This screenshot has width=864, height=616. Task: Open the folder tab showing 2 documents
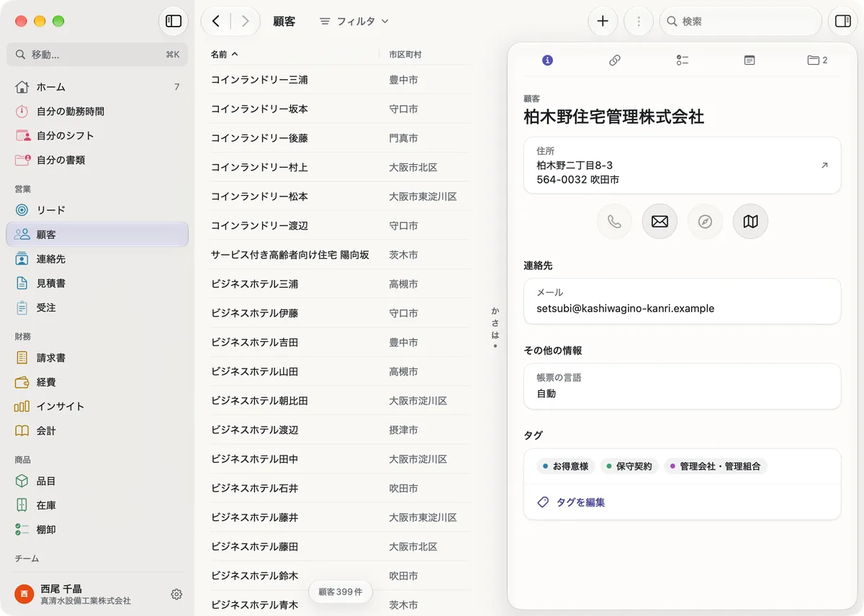[x=817, y=60]
